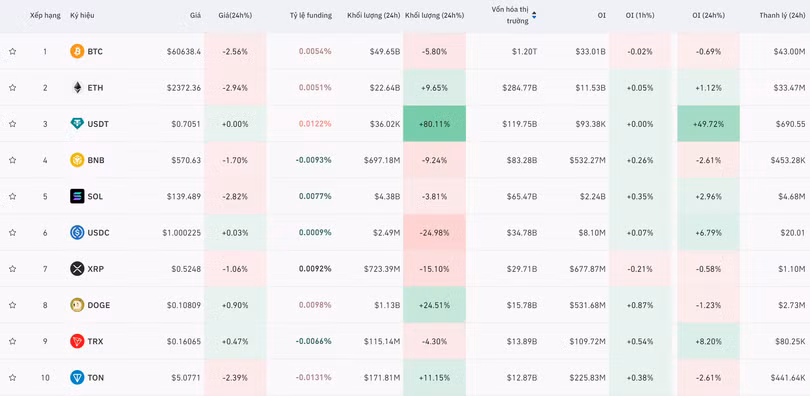Click BTC liquidation value $43.00M
The width and height of the screenshot is (810, 396).
point(789,52)
